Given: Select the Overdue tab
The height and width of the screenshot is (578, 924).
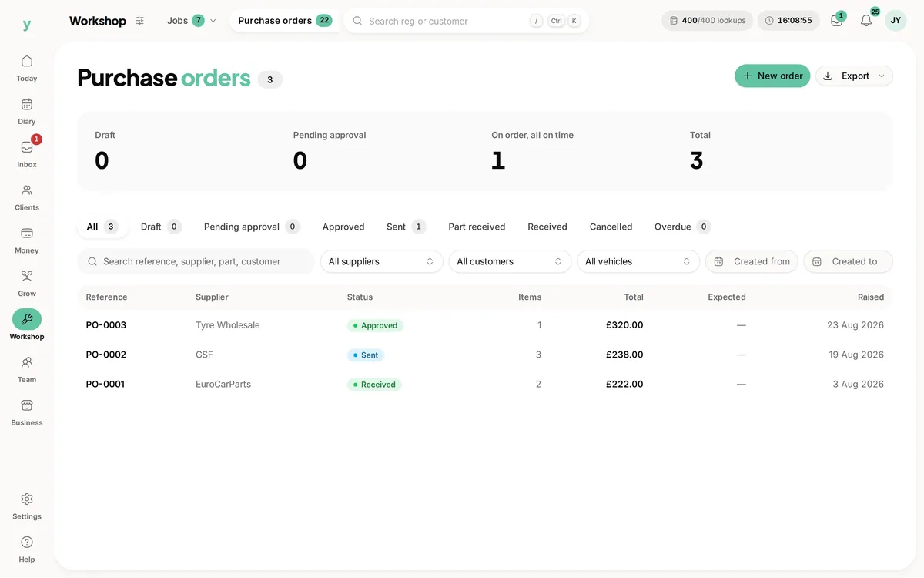Looking at the screenshot, I should (682, 227).
